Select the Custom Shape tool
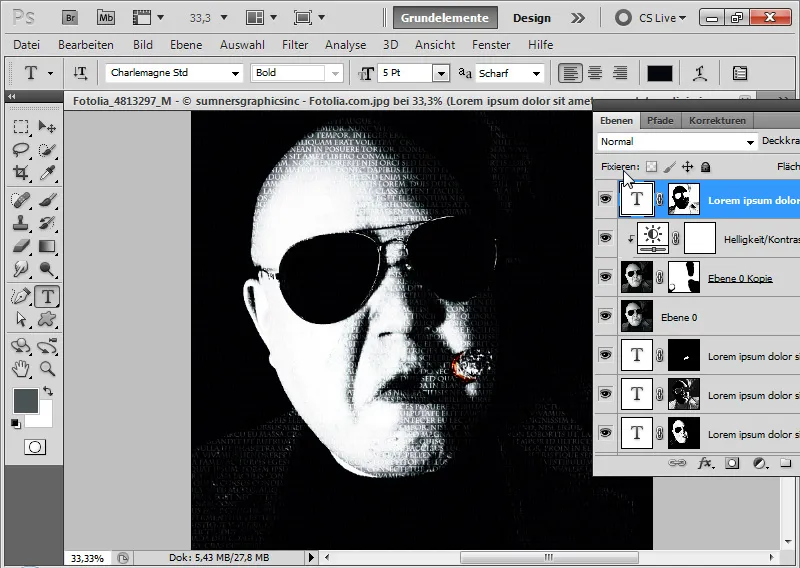The width and height of the screenshot is (800, 568). (x=47, y=319)
